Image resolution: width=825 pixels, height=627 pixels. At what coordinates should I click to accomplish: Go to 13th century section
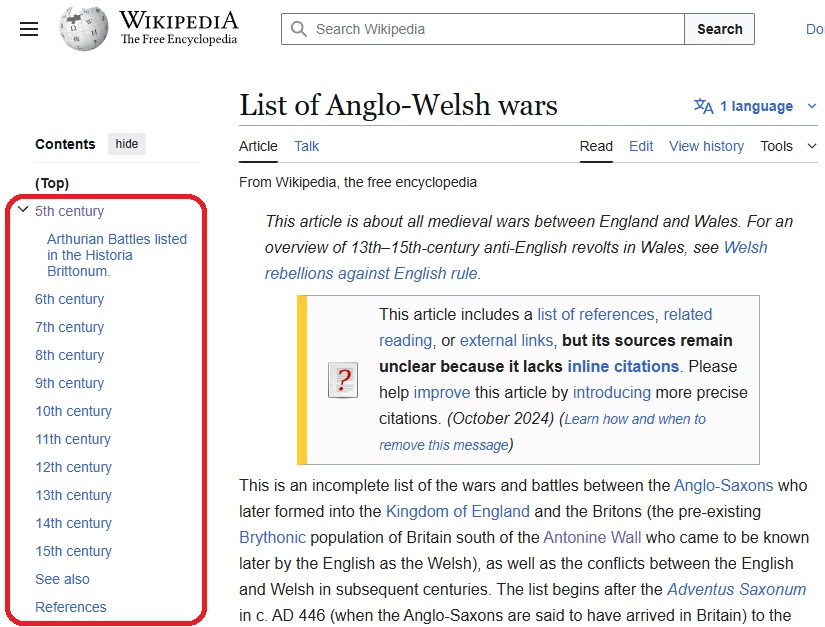[73, 495]
